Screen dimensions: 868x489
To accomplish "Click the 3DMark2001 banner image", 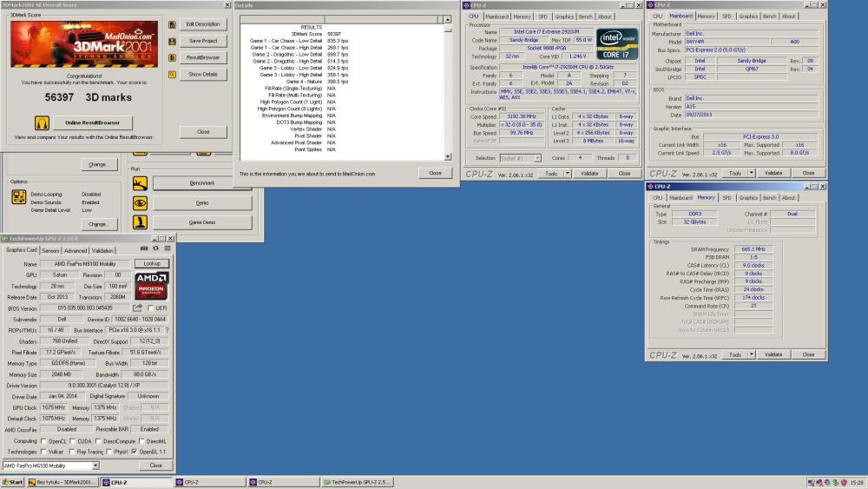I will 84,43.
